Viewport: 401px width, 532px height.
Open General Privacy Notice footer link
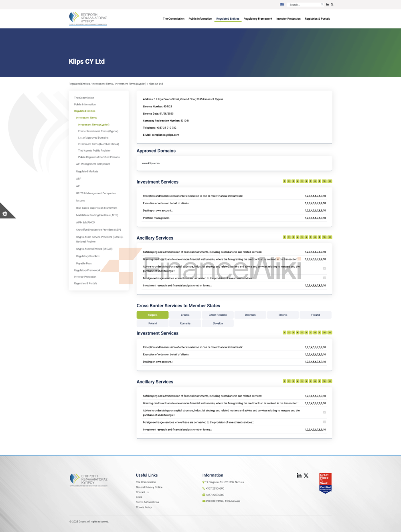click(149, 487)
